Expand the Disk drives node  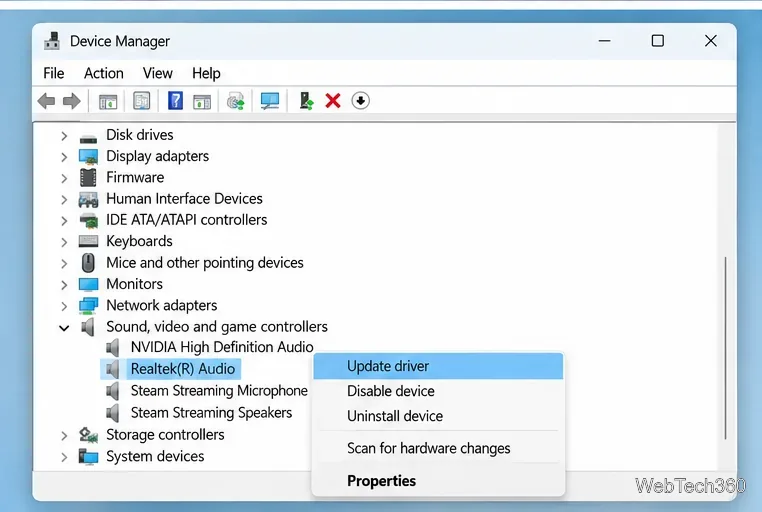(x=64, y=136)
